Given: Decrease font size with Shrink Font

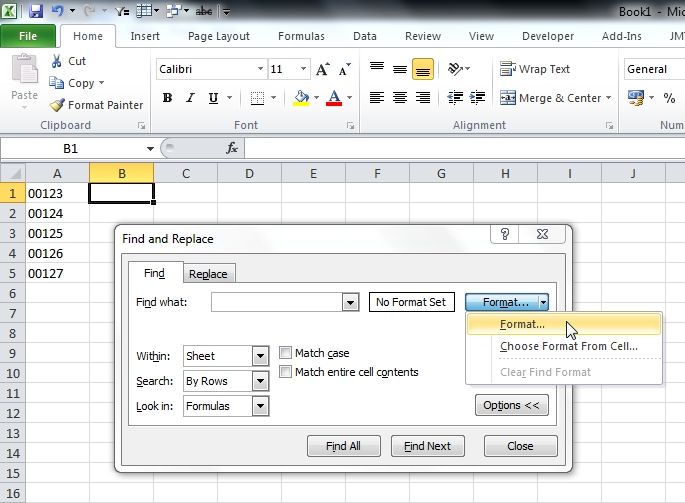Looking at the screenshot, I should [345, 69].
